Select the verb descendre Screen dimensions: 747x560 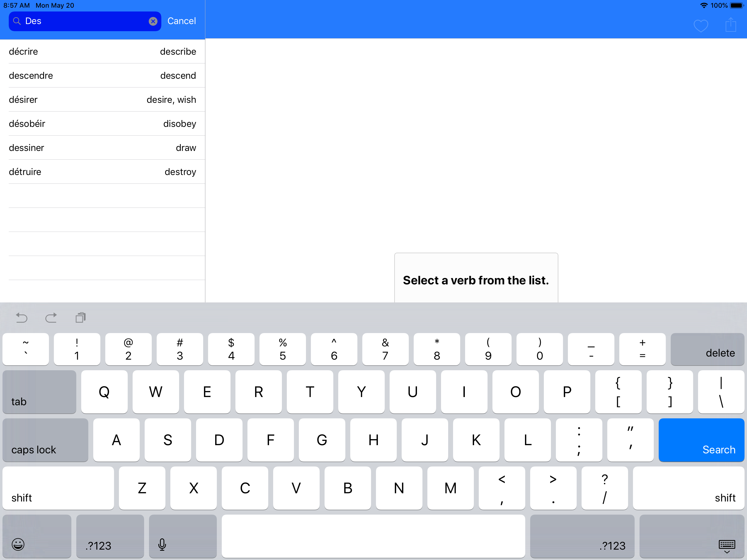click(x=102, y=75)
